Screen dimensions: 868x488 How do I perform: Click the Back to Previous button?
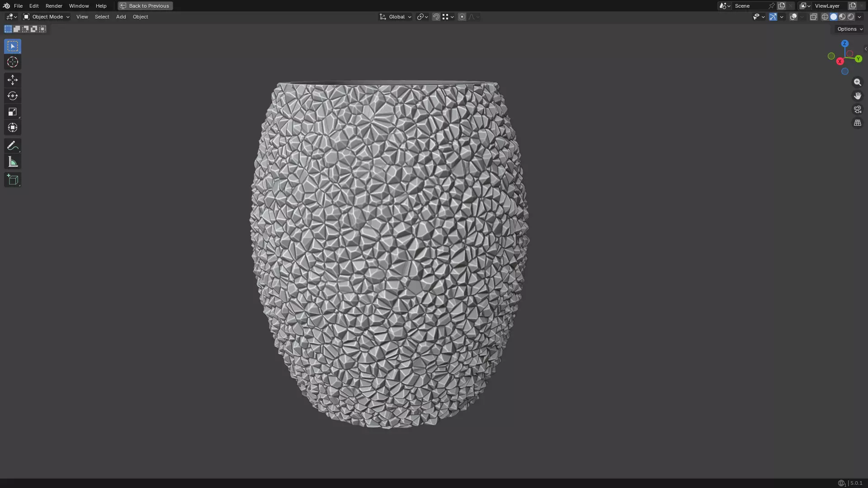[x=145, y=6]
